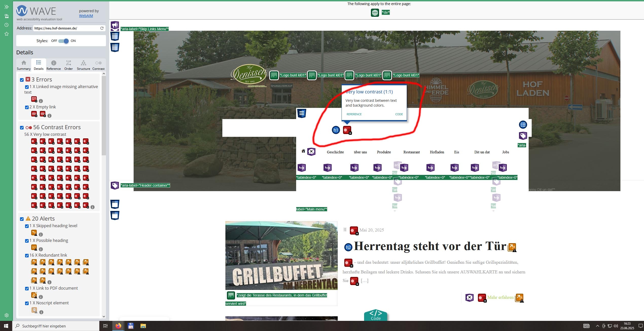The height and width of the screenshot is (331, 644).
Task: Click the h2 heading icon near Herrentag
Action: (348, 247)
